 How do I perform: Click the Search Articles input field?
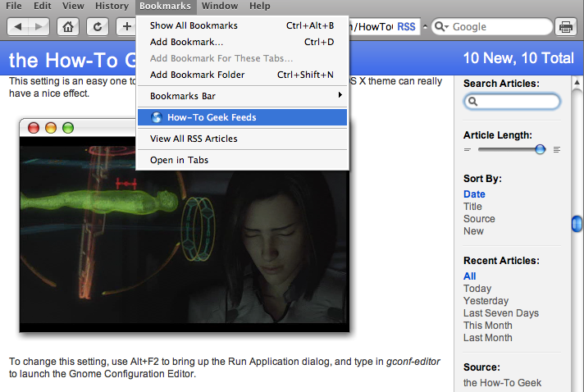(512, 101)
